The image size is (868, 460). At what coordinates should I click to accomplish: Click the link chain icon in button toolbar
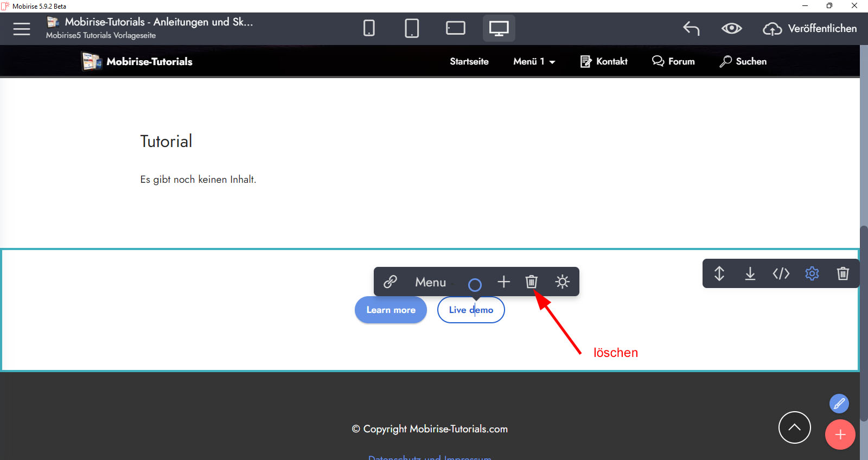tap(390, 282)
